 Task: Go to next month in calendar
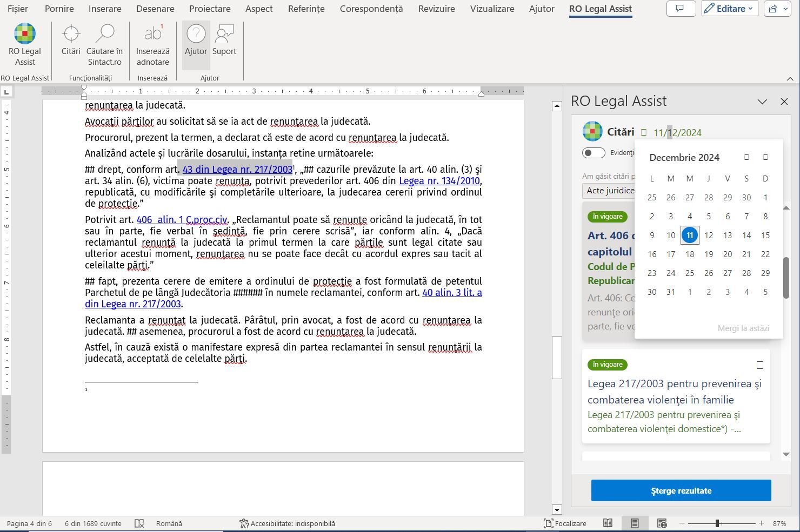point(765,157)
